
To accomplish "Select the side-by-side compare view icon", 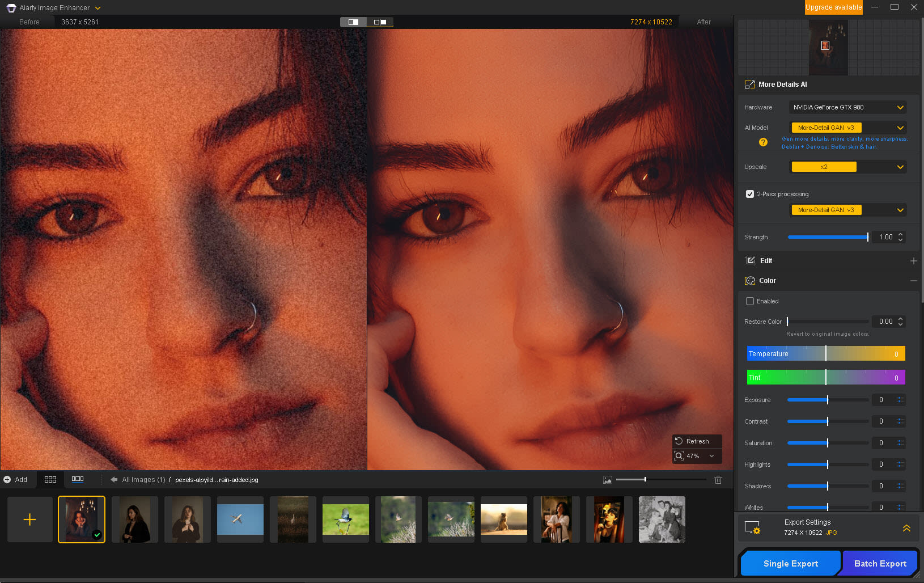I will coord(380,22).
